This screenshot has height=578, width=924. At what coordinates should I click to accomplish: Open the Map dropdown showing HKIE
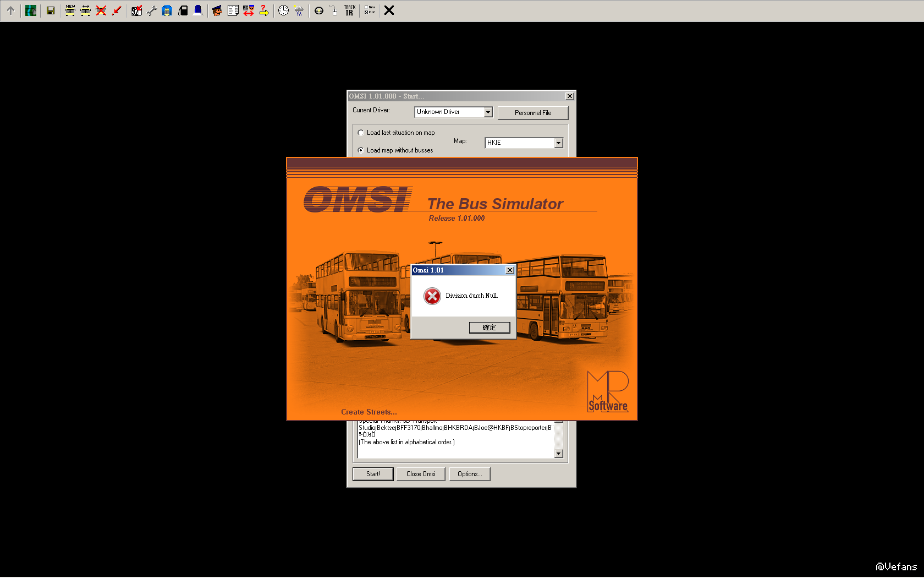point(558,143)
